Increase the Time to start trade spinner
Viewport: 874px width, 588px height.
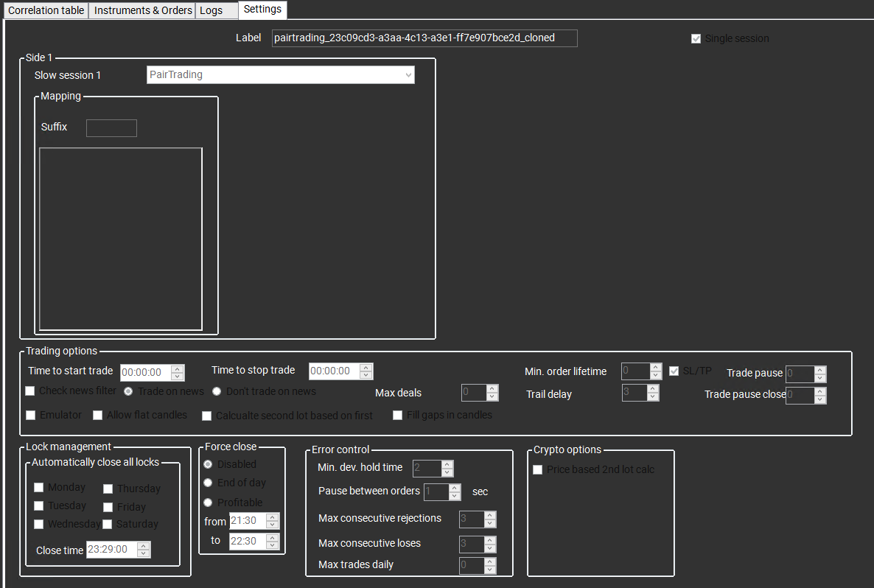(x=178, y=368)
